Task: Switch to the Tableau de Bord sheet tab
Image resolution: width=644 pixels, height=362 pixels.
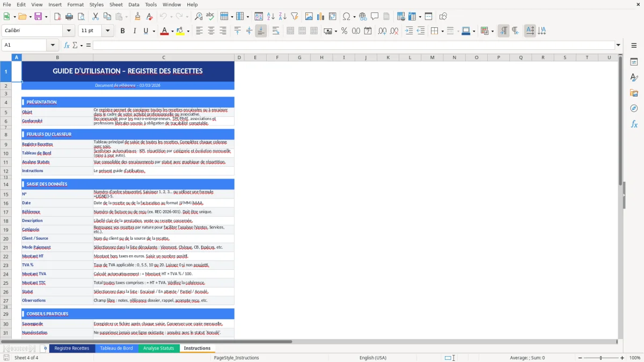Action: pos(117,348)
